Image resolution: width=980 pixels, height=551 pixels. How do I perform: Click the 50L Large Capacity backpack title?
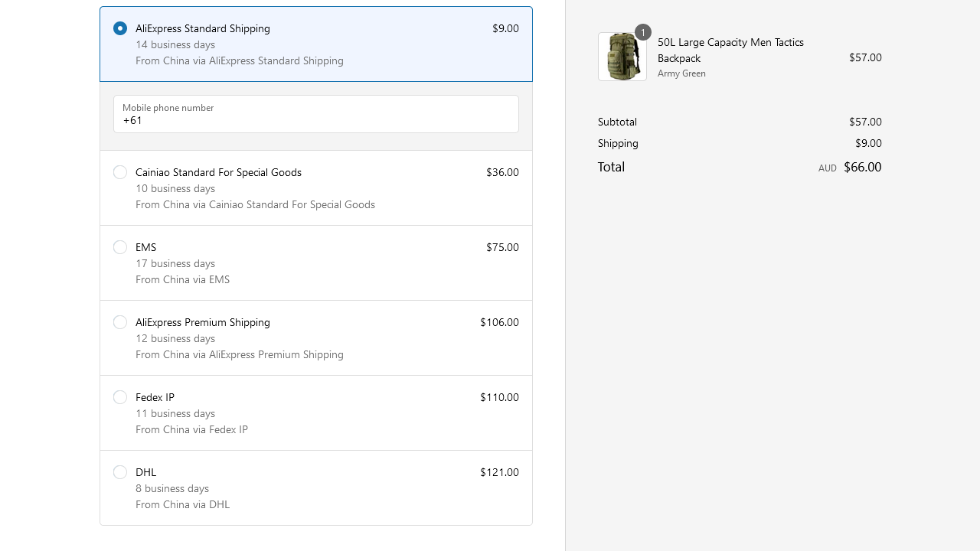[x=730, y=50]
